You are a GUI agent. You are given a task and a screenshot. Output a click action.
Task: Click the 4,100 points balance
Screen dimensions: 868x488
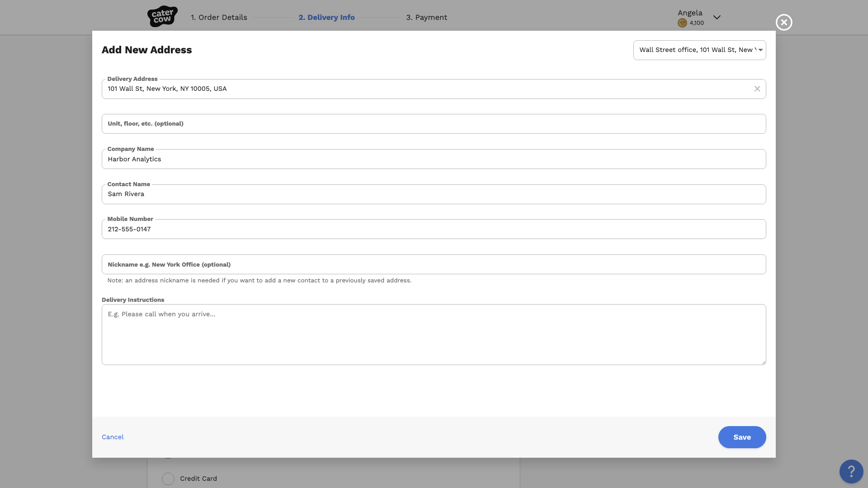point(697,23)
